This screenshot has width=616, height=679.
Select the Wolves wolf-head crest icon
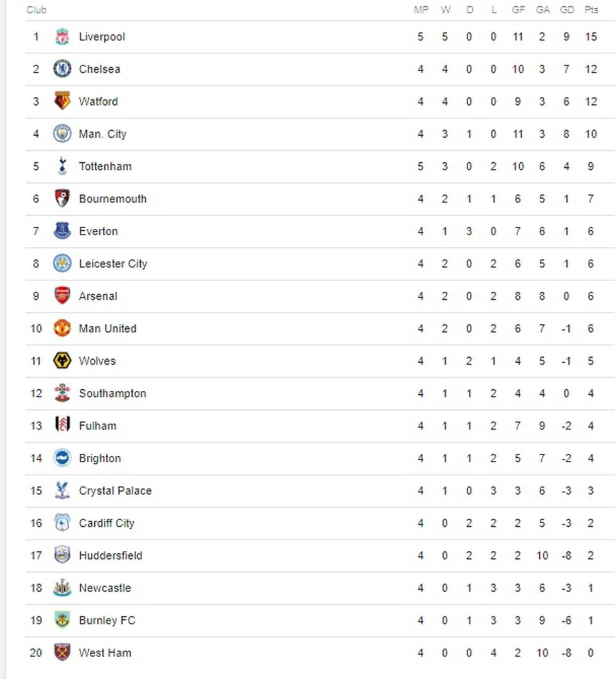(x=62, y=361)
